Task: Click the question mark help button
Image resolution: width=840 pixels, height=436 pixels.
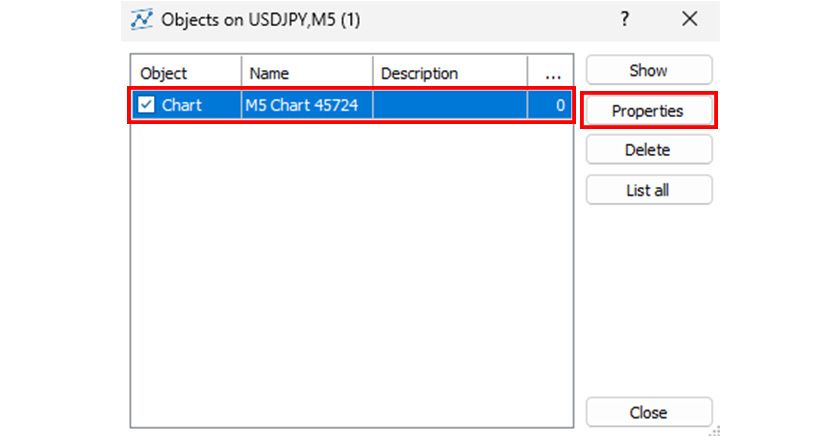Action: click(625, 19)
